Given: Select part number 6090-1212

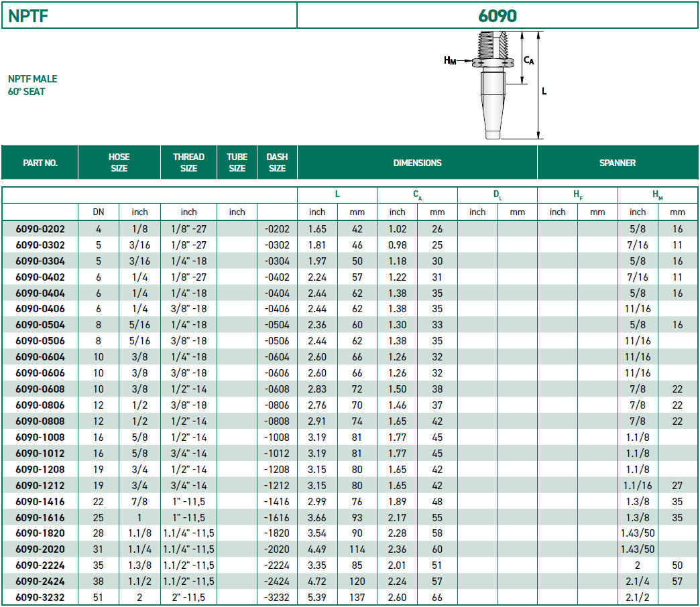Looking at the screenshot, I should 40,486.
